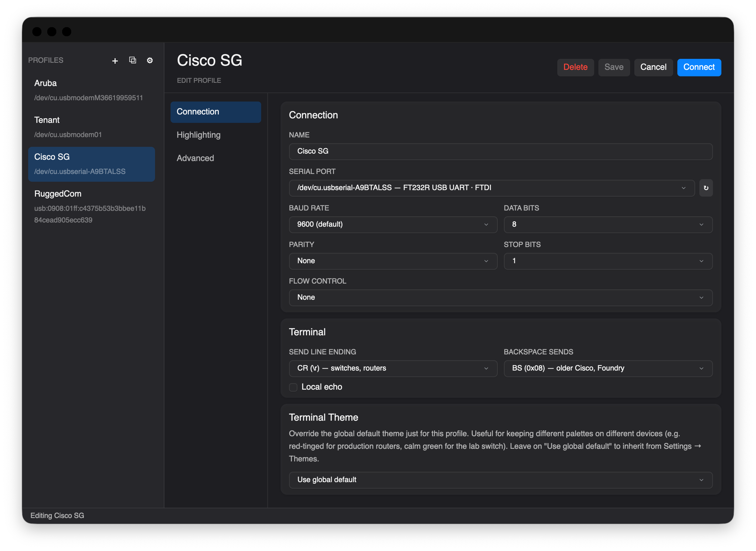This screenshot has width=756, height=551.
Task: Click into the Name input field
Action: [501, 151]
